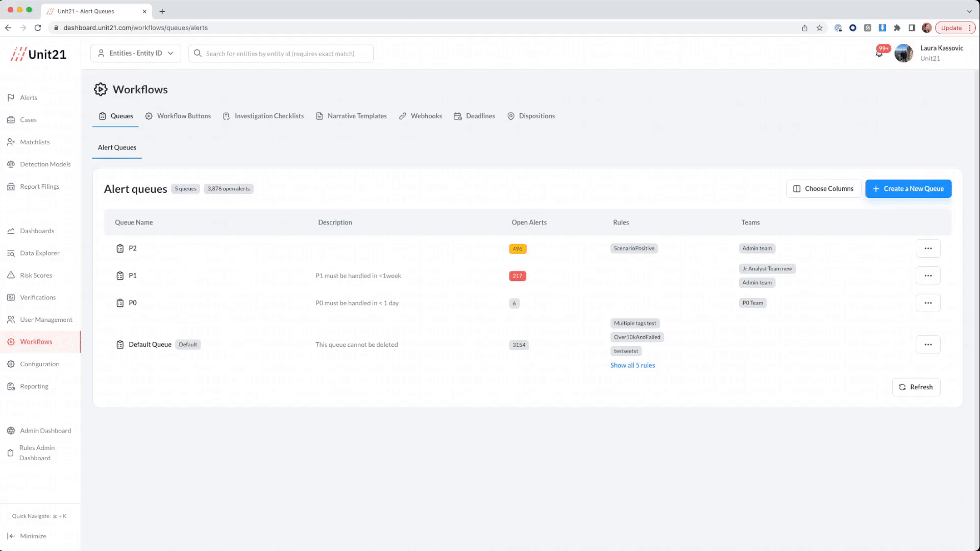Click the Over10kAndFailed rule tag
Viewport: 980px width, 551px height.
637,337
